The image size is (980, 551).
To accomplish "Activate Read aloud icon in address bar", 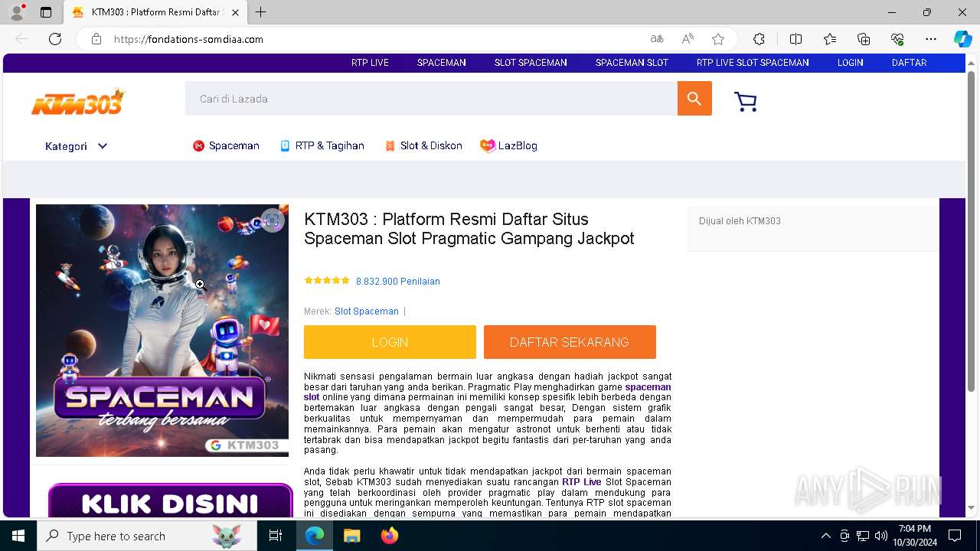I will [688, 39].
